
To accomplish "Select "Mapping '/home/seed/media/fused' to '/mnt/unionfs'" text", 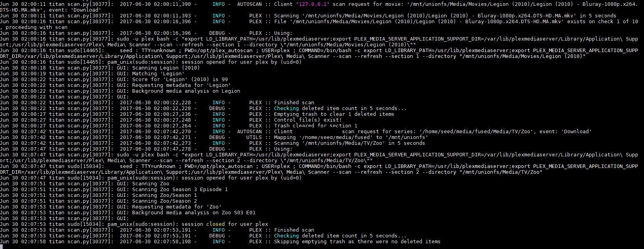I will point(351,137).
